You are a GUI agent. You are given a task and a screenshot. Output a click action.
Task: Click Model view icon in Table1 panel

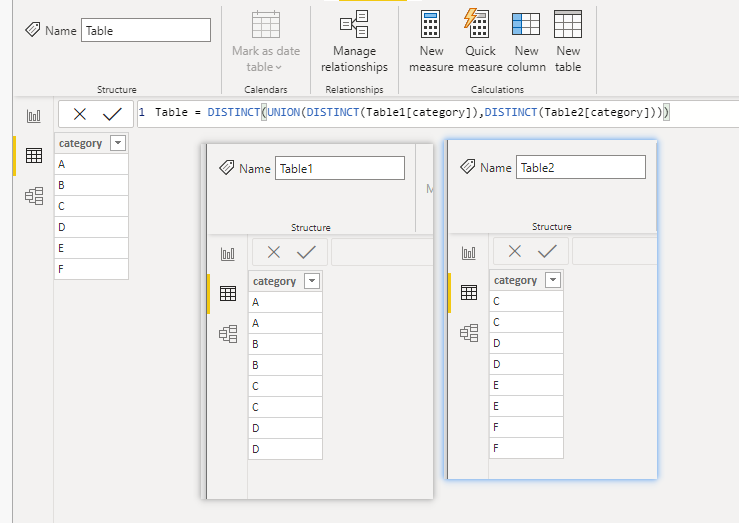[x=228, y=334]
